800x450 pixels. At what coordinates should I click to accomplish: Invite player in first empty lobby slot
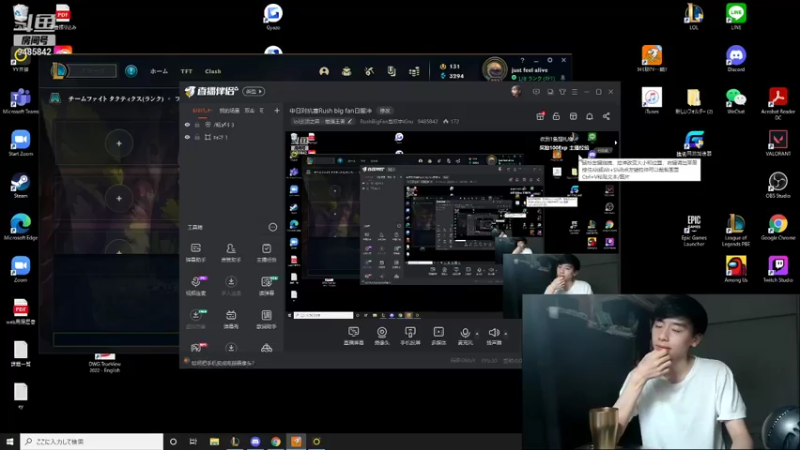[x=119, y=144]
